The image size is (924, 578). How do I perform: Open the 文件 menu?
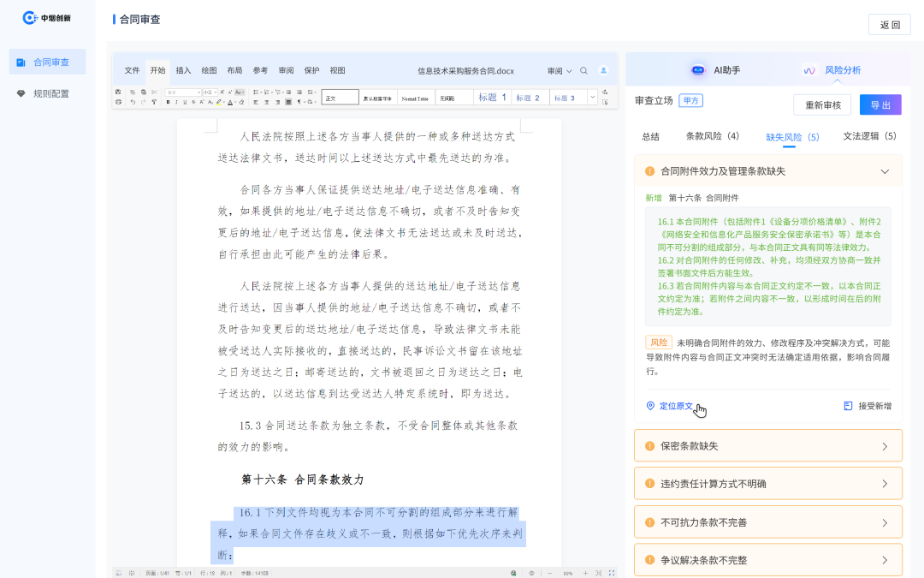click(x=132, y=71)
